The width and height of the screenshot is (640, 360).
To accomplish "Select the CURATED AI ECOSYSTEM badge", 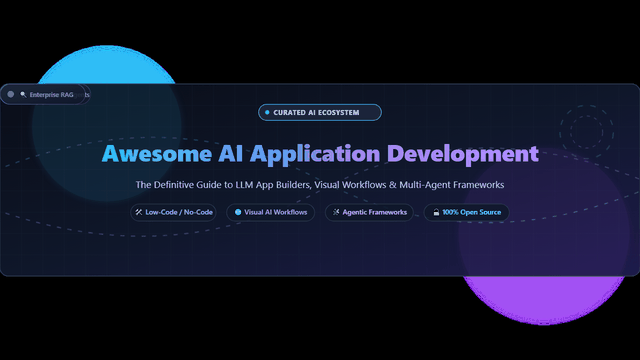I will 320,112.
